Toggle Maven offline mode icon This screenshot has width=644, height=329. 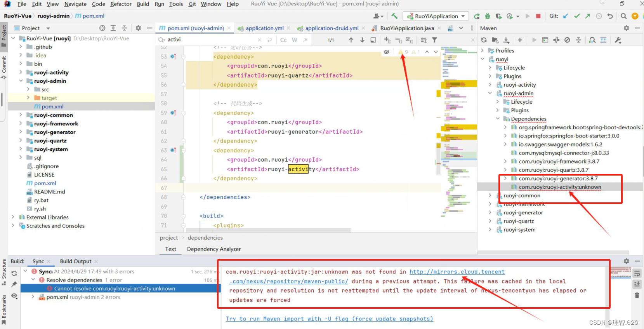pos(556,40)
